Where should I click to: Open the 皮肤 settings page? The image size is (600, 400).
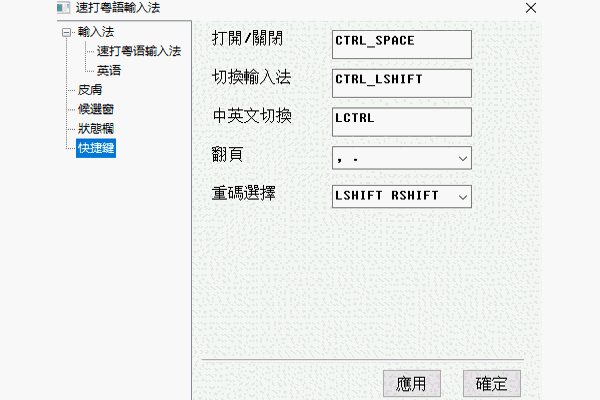click(x=90, y=90)
